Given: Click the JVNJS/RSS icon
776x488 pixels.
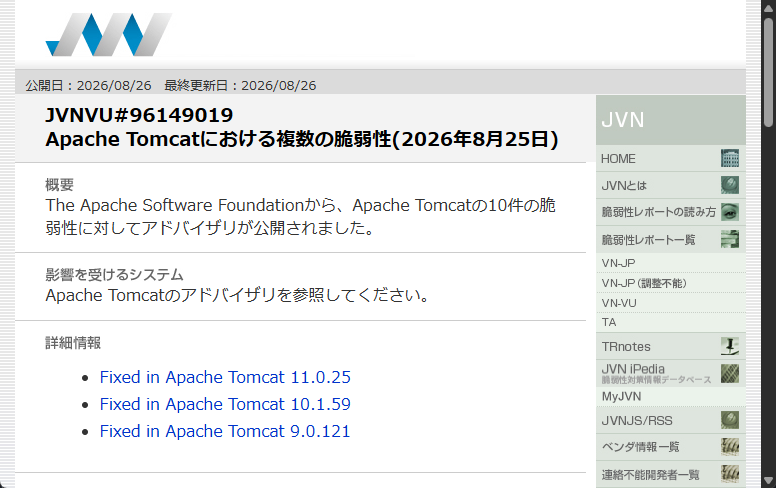Looking at the screenshot, I should point(729,420).
